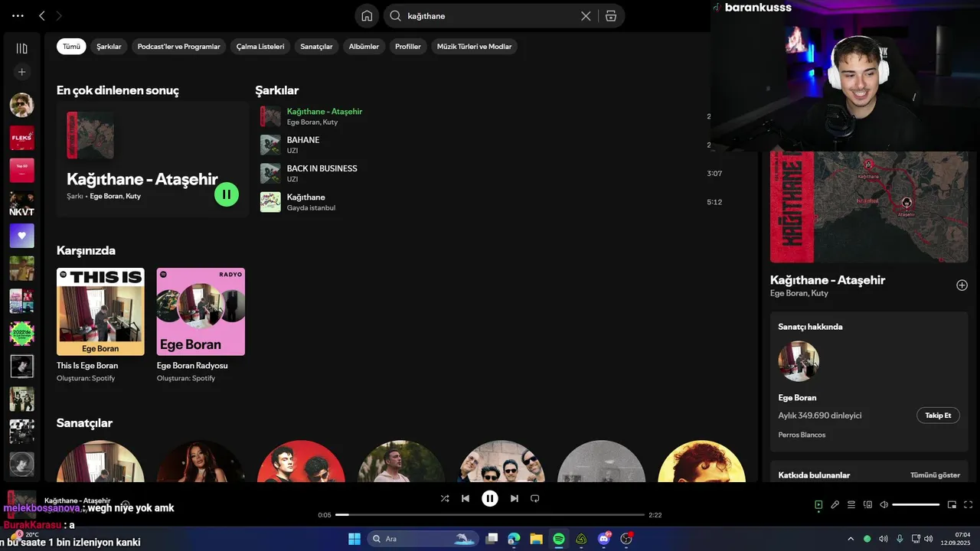The height and width of the screenshot is (551, 980).
Task: Create playlist with the plus icon
Action: pyautogui.click(x=21, y=72)
